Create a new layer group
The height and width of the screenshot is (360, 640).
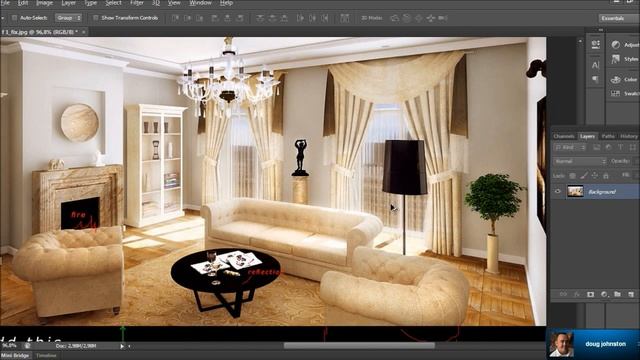pos(617,294)
